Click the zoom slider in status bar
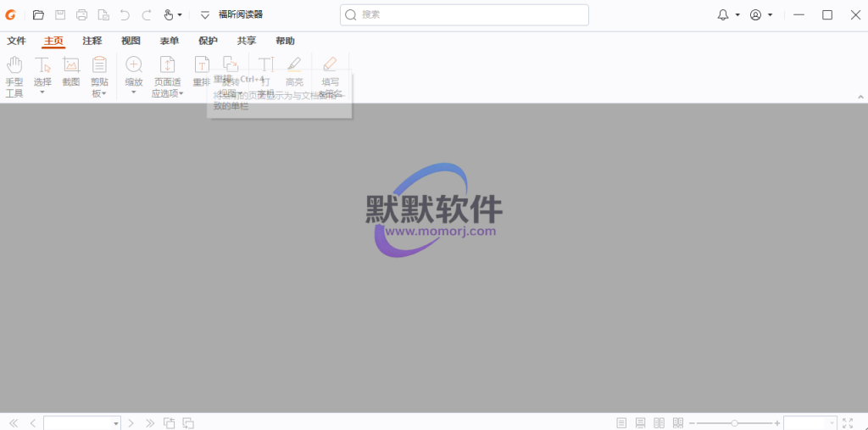Viewport: 868px width, 430px height. [734, 422]
